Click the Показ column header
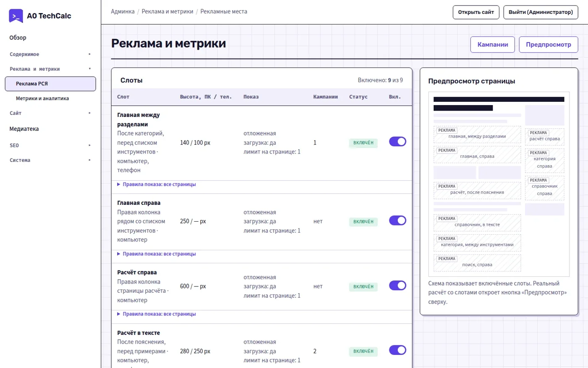Image resolution: width=588 pixels, height=368 pixels. (251, 97)
